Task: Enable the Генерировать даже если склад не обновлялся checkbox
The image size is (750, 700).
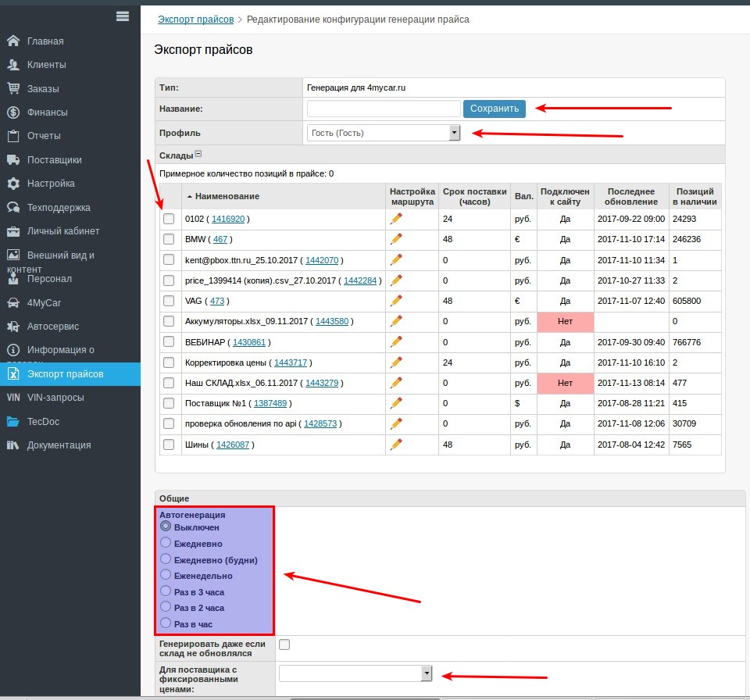Action: pyautogui.click(x=284, y=645)
